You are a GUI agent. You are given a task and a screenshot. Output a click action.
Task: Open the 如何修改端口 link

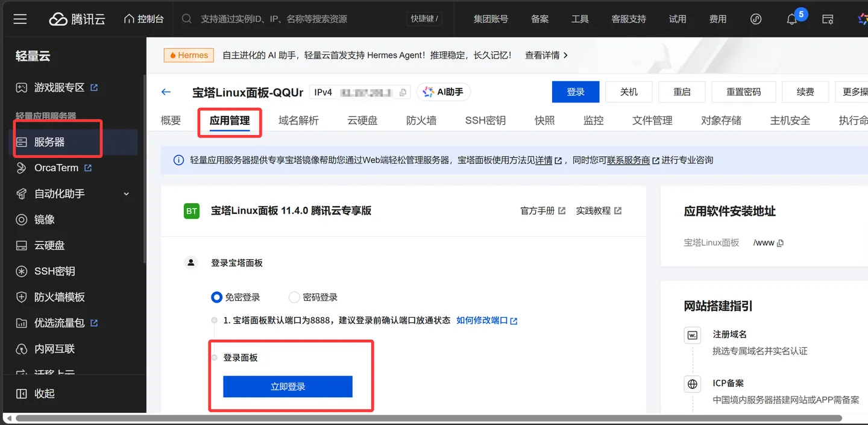(487, 321)
